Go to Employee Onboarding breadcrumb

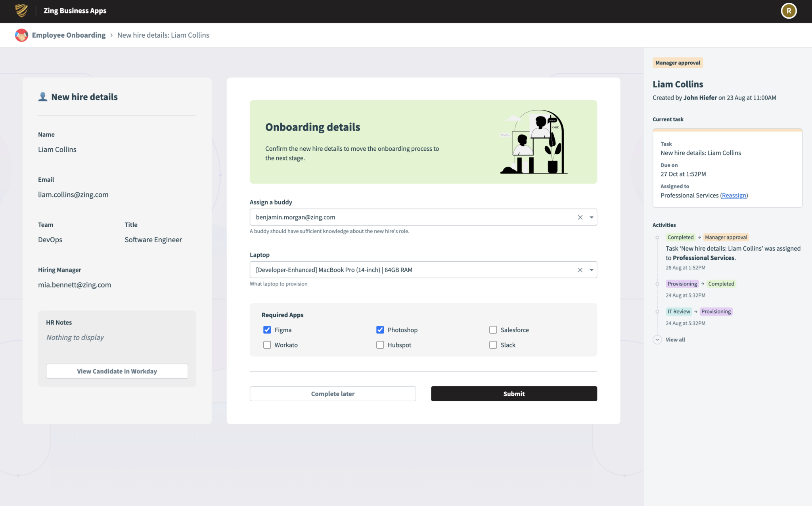69,35
